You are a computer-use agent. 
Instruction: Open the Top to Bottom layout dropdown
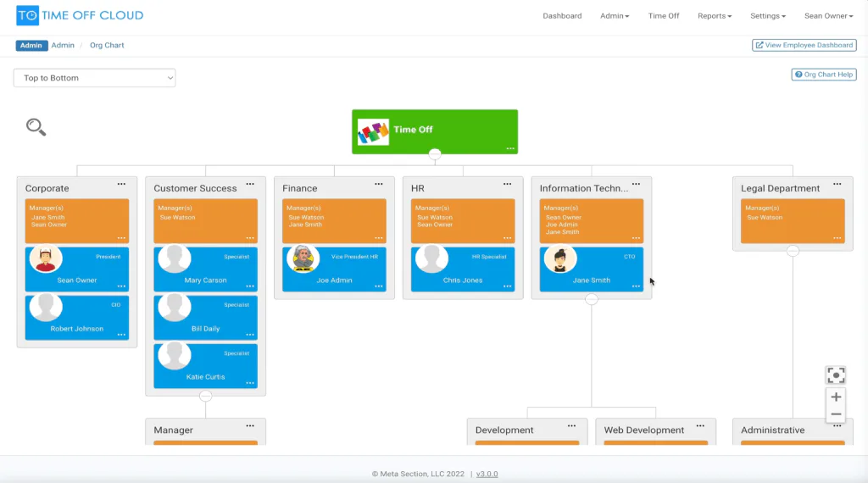(95, 78)
